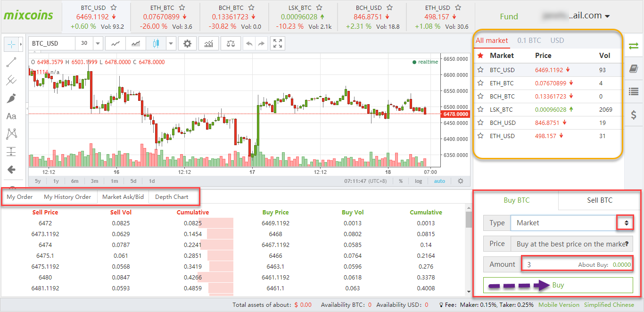Click the green Buy button
Image resolution: width=644 pixels, height=312 pixels.
(558, 285)
